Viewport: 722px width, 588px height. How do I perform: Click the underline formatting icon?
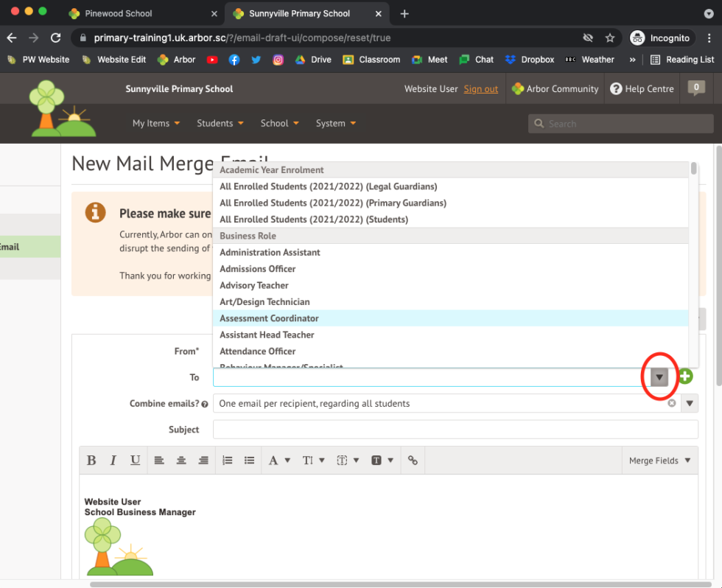click(136, 461)
